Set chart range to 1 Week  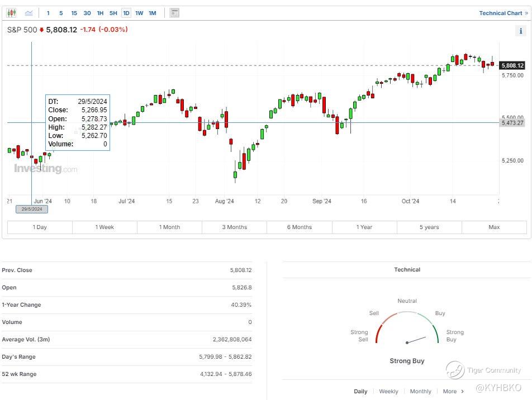point(104,227)
